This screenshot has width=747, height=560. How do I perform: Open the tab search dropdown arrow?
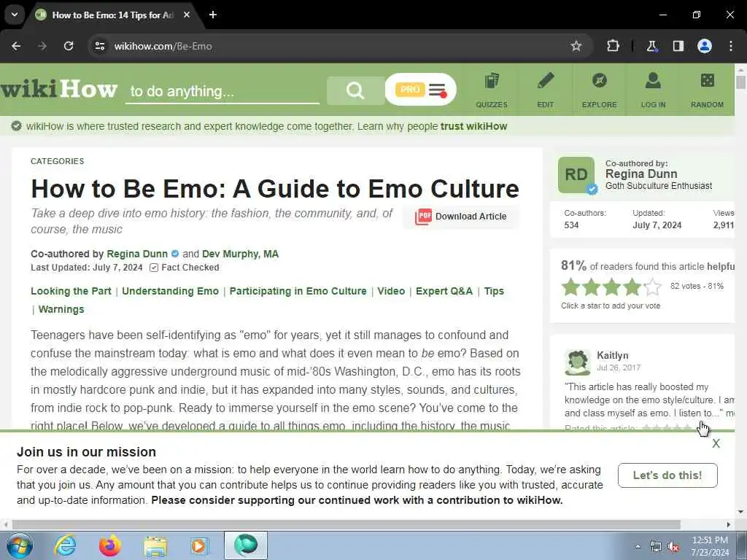pos(15,15)
